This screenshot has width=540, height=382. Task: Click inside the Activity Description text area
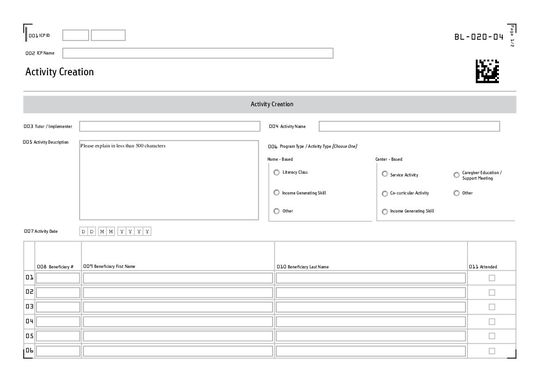click(x=169, y=180)
